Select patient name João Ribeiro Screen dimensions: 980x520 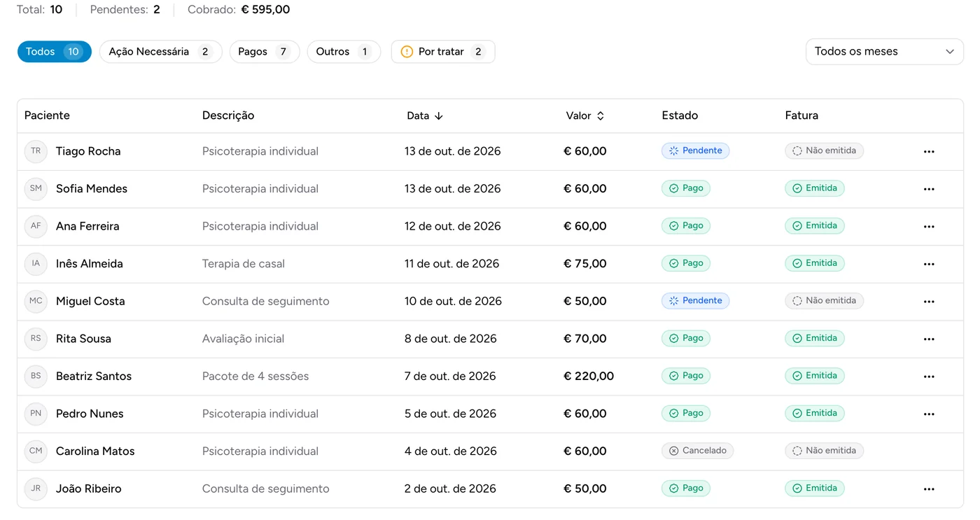[x=89, y=489]
